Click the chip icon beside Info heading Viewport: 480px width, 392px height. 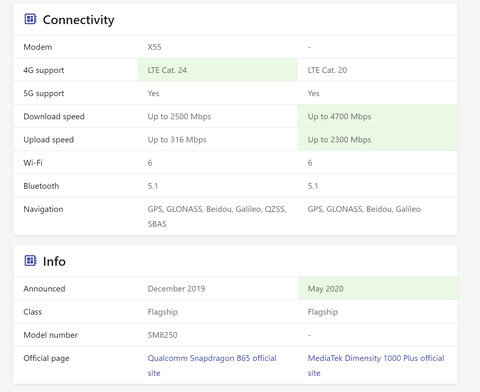click(x=30, y=261)
